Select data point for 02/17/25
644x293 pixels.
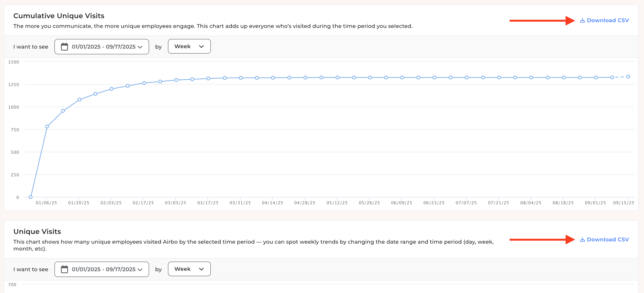(144, 83)
